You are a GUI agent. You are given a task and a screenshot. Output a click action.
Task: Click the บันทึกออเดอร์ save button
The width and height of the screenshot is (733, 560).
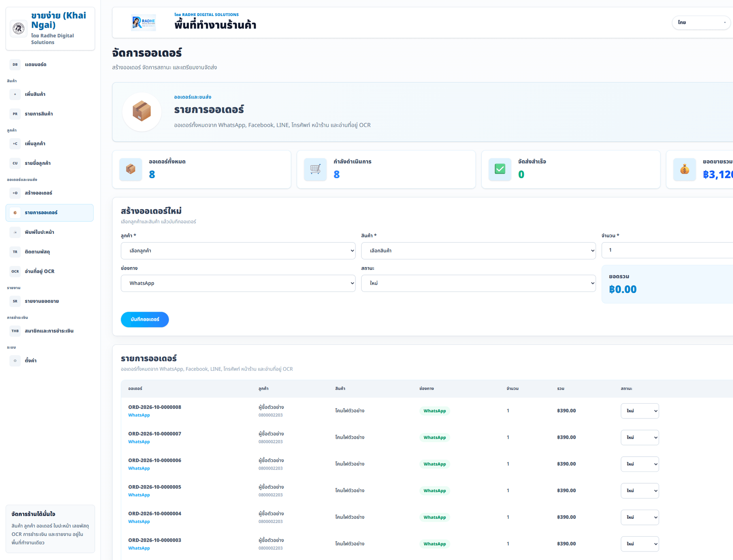pyautogui.click(x=145, y=319)
